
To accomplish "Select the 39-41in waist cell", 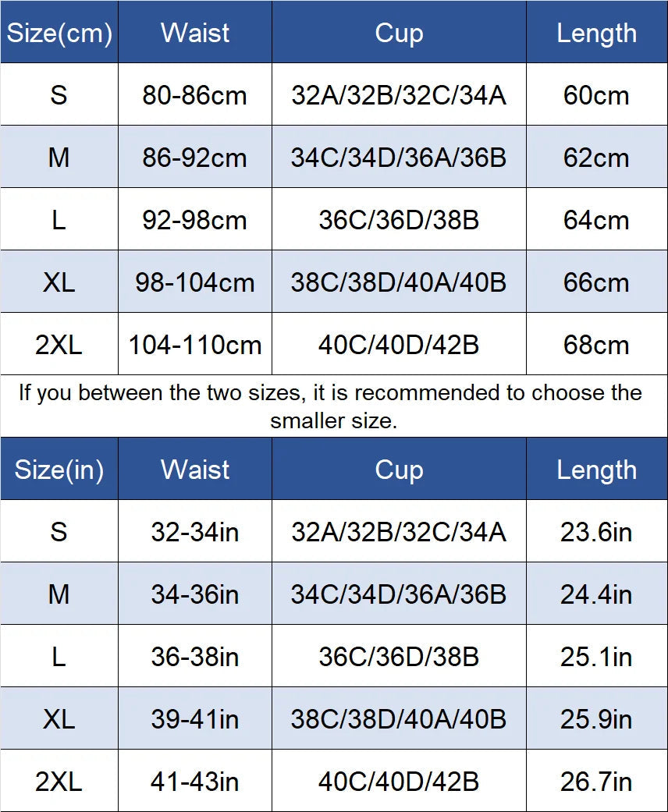I will (194, 719).
